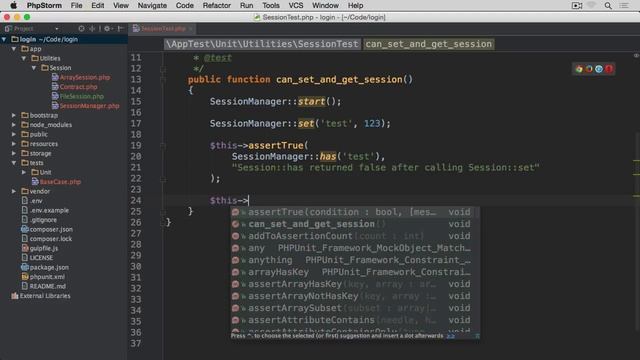Open LICENSE file

click(37, 258)
